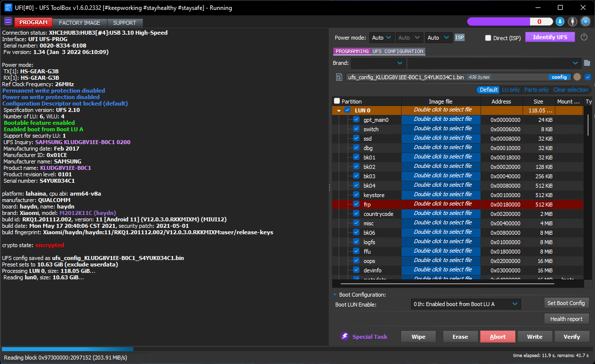Click the Image file column header

pyautogui.click(x=440, y=101)
